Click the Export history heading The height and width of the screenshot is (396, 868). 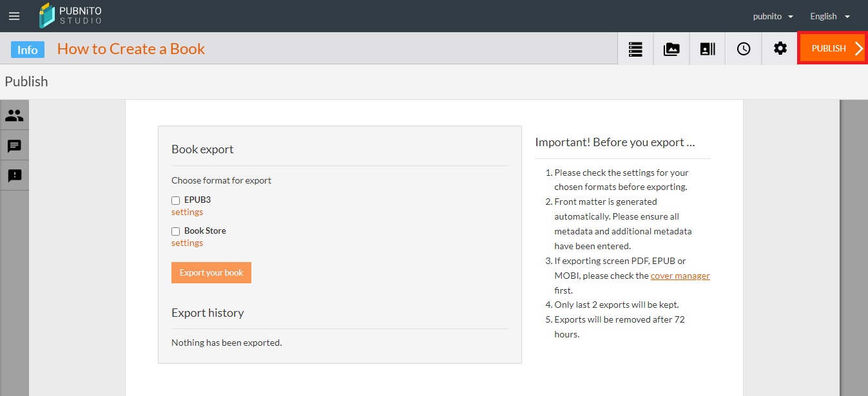(x=207, y=313)
